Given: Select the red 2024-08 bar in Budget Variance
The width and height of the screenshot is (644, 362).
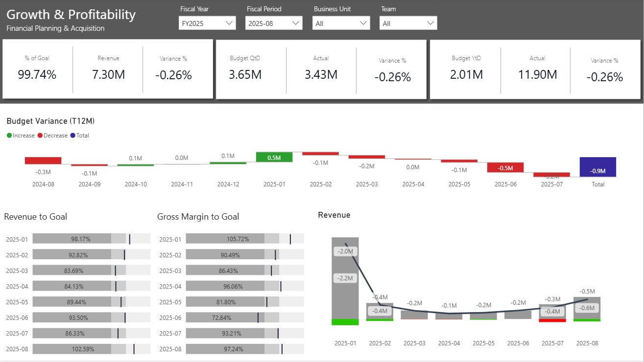Looking at the screenshot, I should [x=43, y=160].
